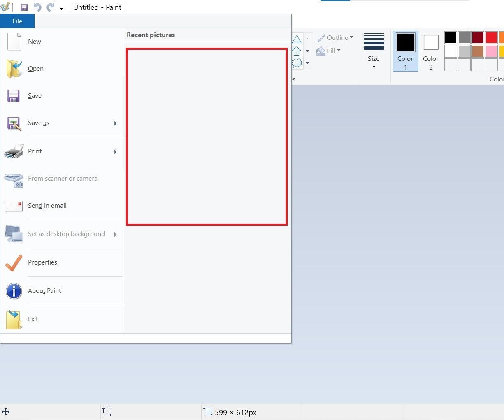504x420 pixels.
Task: Click the Undo icon
Action: point(37,7)
